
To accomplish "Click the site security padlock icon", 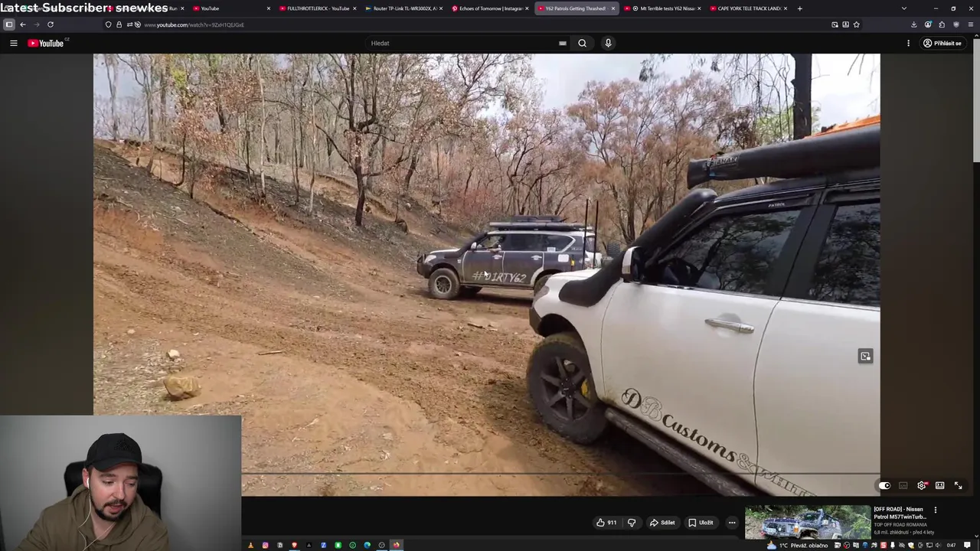I will 119,24.
